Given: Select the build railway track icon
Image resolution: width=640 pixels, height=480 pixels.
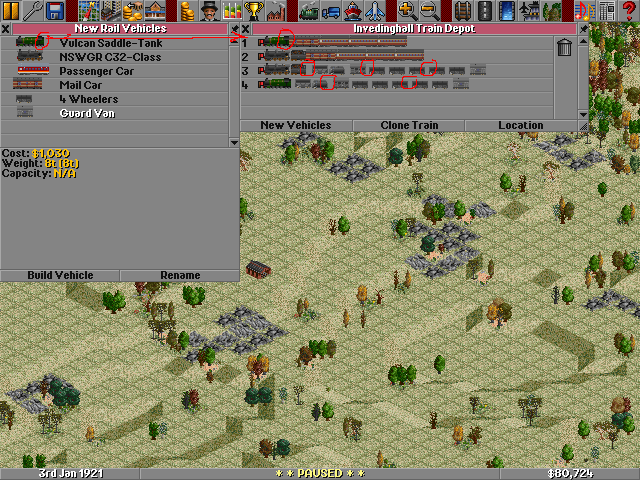Looking at the screenshot, I should tap(463, 11).
